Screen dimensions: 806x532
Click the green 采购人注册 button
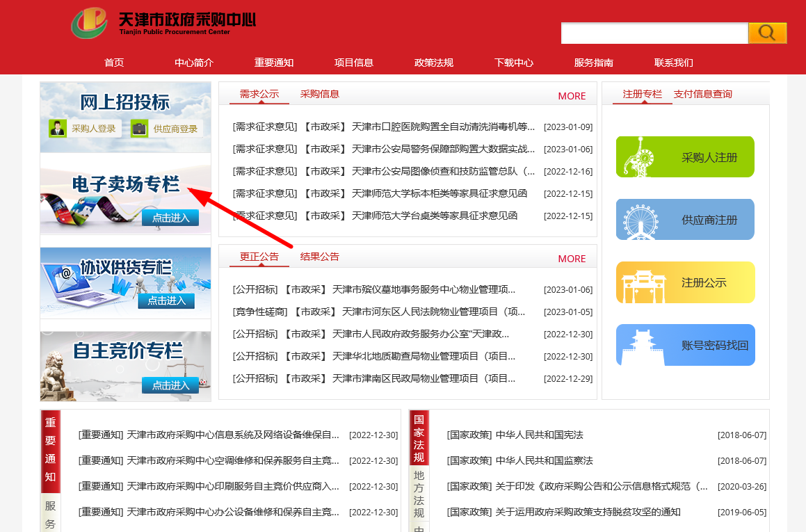(685, 157)
